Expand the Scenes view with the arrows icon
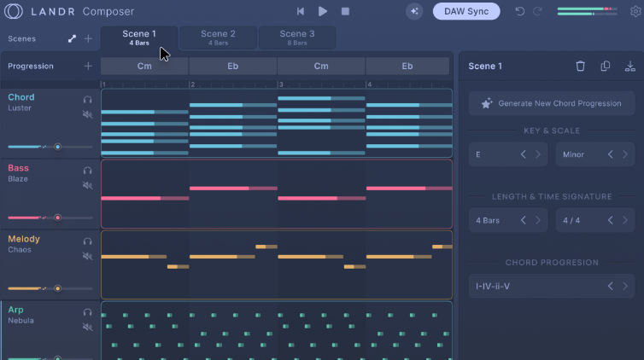The image size is (644, 360). [72, 38]
